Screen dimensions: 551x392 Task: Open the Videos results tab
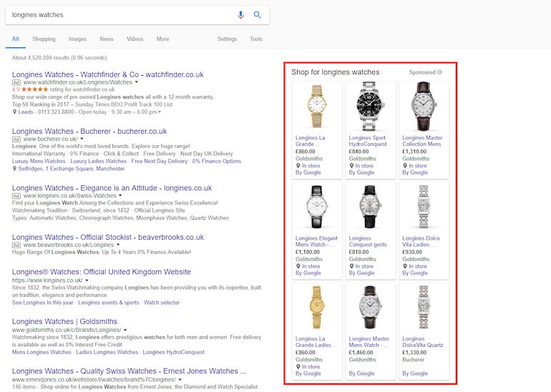click(x=135, y=39)
